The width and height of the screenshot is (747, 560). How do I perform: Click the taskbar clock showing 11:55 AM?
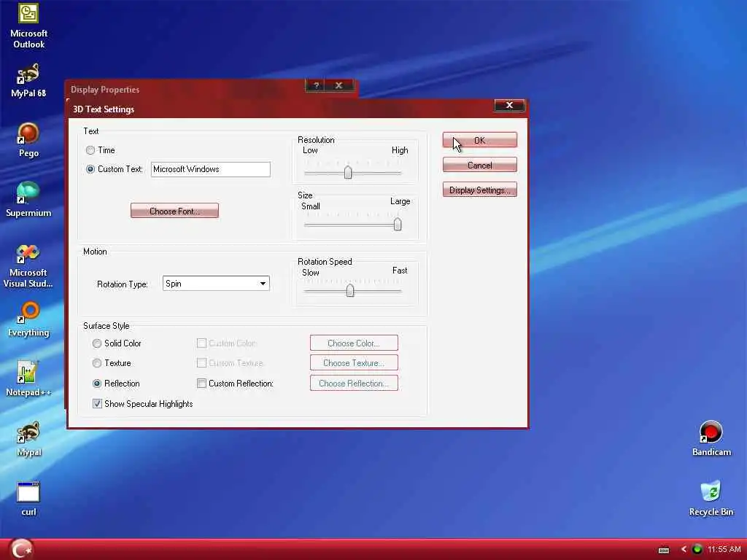[x=724, y=550]
